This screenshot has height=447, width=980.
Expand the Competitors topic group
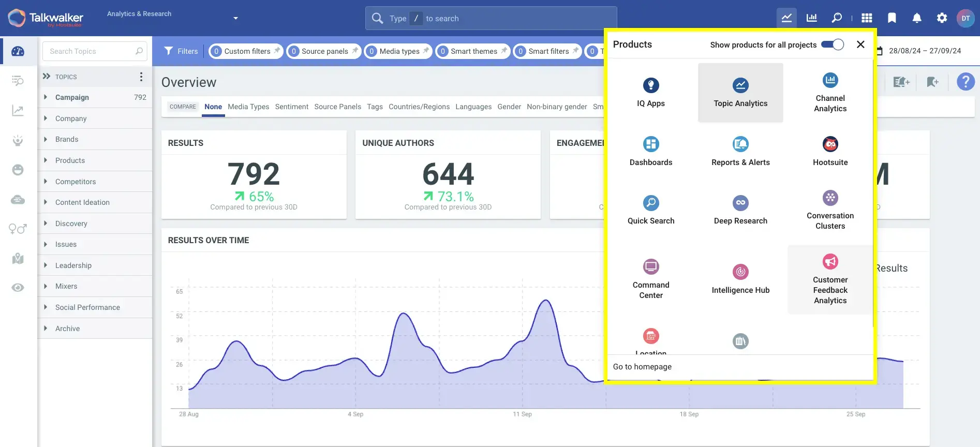46,182
